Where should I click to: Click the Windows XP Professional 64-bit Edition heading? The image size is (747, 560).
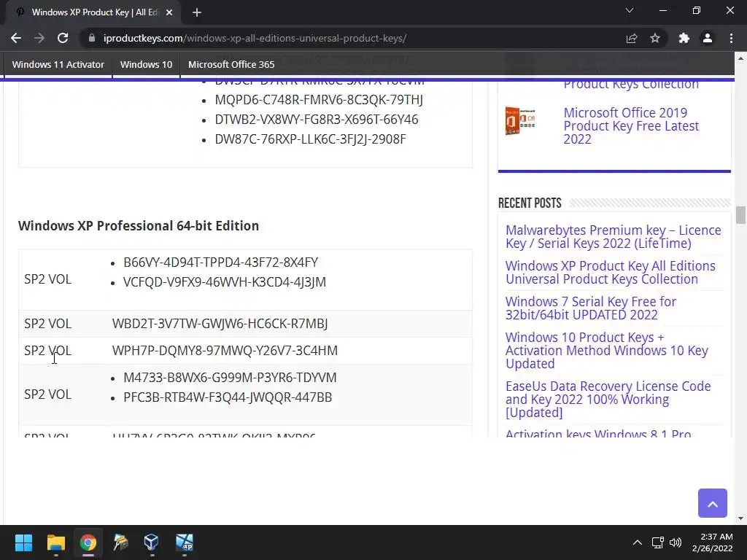point(139,226)
